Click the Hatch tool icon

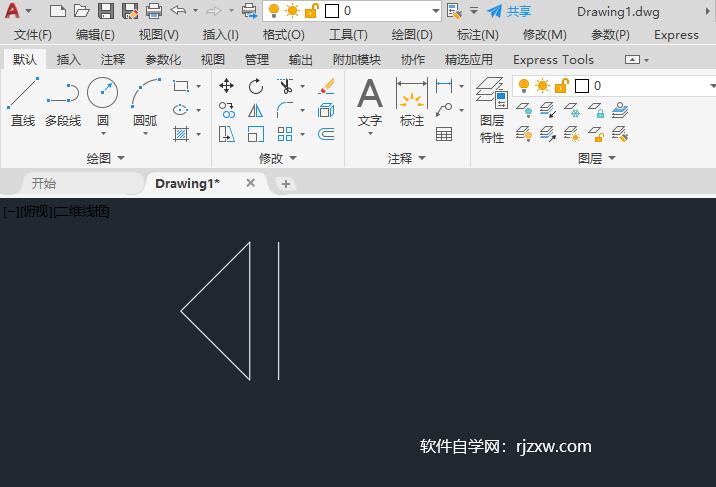[x=181, y=134]
